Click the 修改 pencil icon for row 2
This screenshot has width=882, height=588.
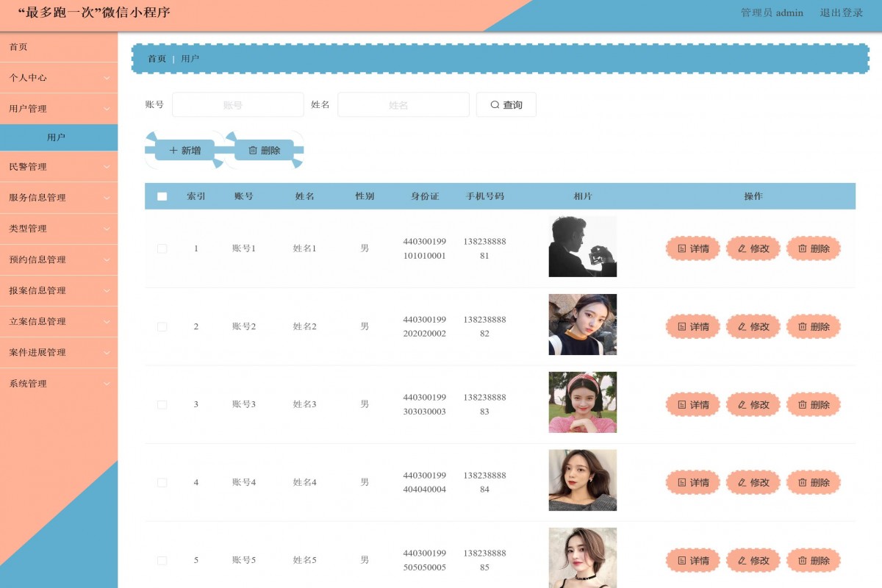742,327
